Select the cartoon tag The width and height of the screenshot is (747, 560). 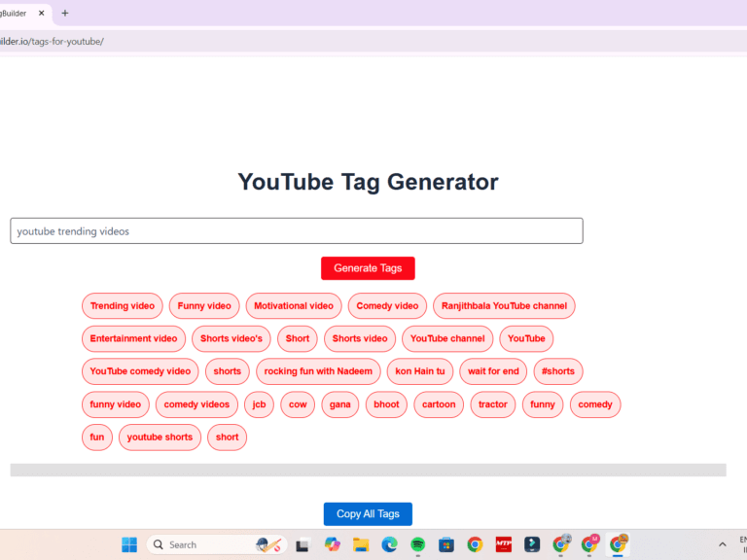point(439,404)
